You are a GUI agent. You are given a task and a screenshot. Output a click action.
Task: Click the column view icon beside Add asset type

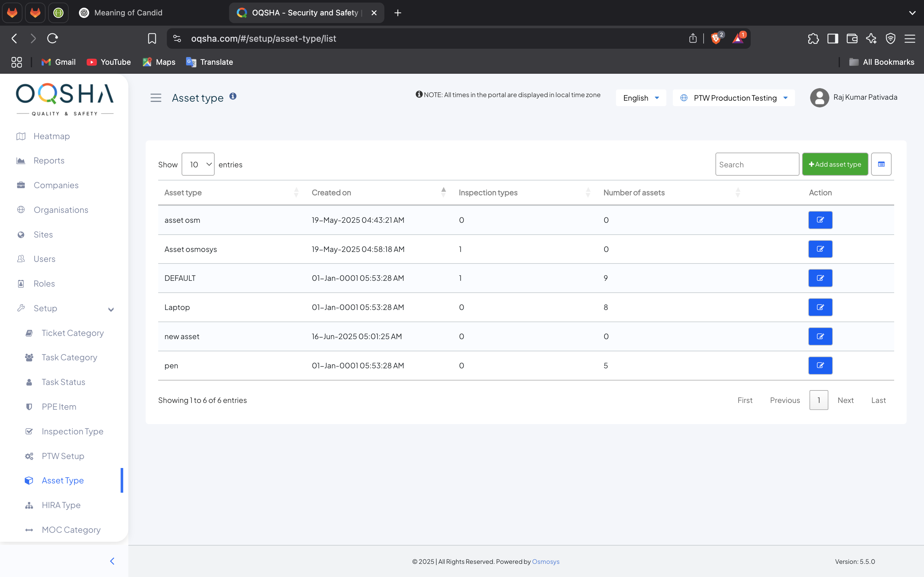click(x=881, y=164)
